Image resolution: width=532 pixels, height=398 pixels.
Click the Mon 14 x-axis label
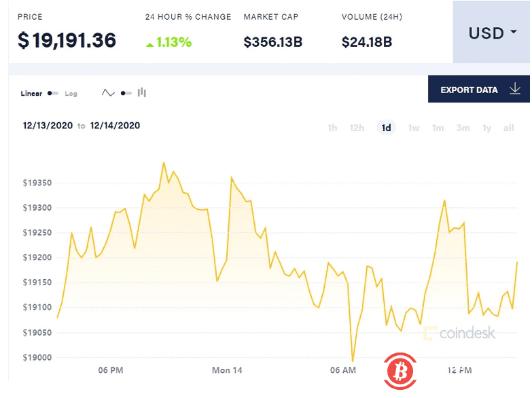[228, 370]
